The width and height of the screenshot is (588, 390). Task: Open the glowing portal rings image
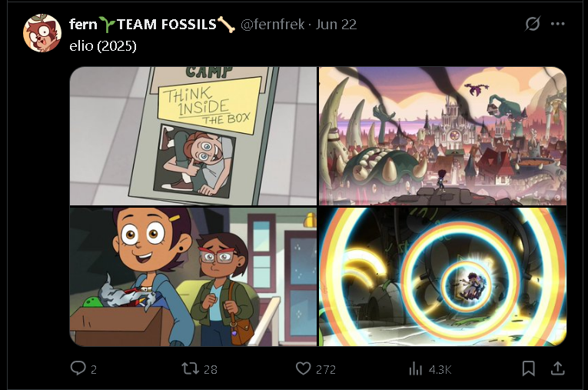point(443,277)
